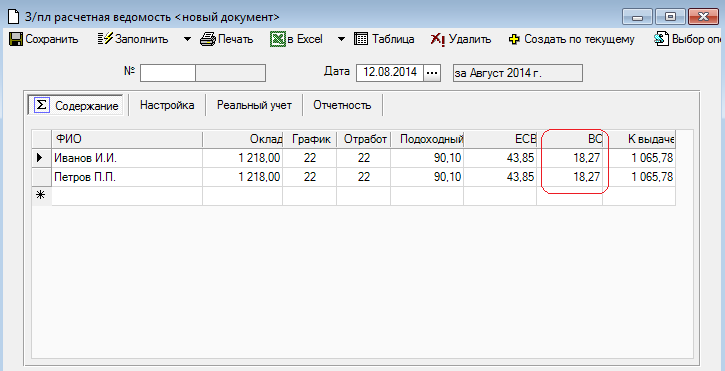Image resolution: width=725 pixels, height=371 pixels.
Task: Click the Печать printer icon
Action: click(208, 39)
